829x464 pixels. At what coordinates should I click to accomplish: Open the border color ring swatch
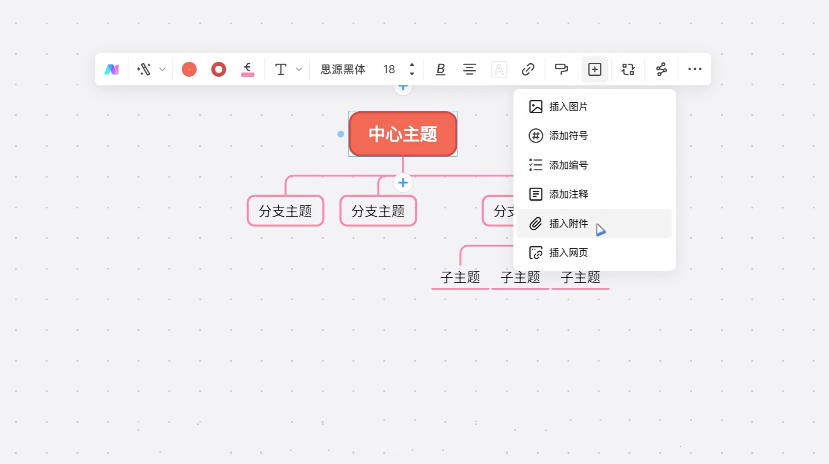point(218,69)
